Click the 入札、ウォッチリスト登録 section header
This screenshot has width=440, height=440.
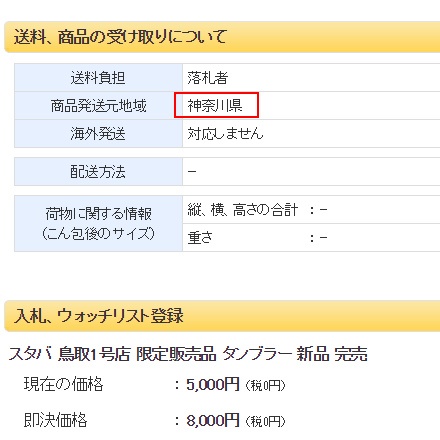coord(222,316)
